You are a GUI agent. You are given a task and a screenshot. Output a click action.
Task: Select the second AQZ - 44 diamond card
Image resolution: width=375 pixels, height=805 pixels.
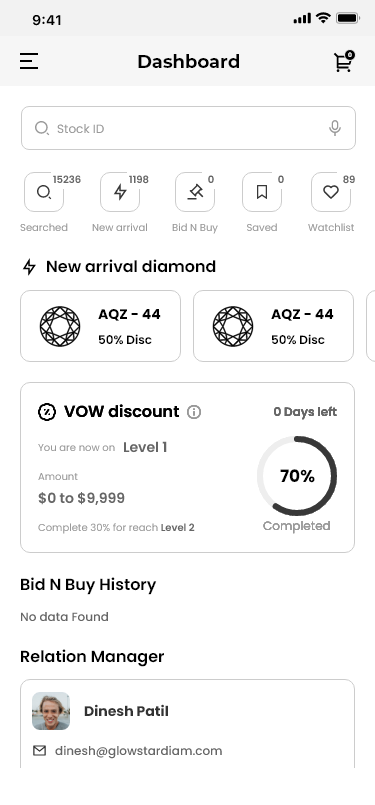coord(273,326)
